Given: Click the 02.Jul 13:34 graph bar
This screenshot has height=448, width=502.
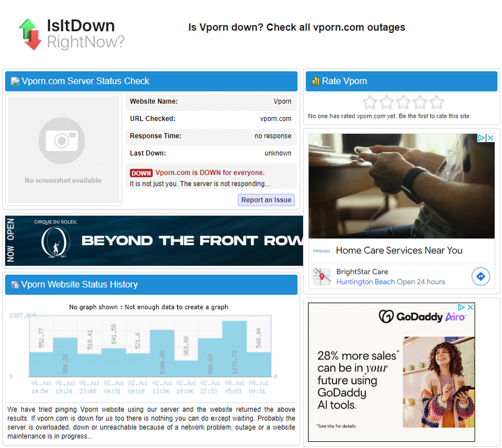Looking at the screenshot, I should (x=162, y=353).
